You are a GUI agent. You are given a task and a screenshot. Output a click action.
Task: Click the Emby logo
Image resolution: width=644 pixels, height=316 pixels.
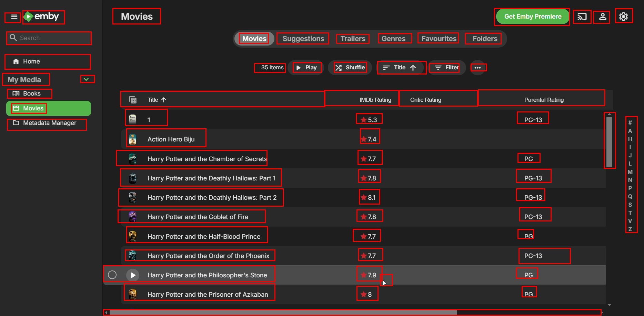click(x=42, y=17)
